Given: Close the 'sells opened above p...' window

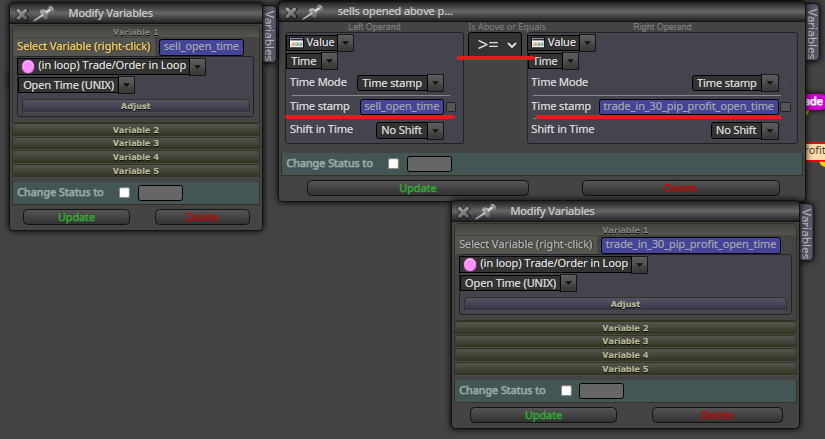Looking at the screenshot, I should coord(291,12).
